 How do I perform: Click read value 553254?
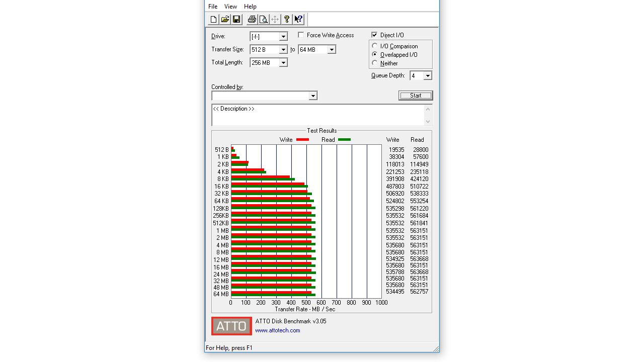pyautogui.click(x=419, y=201)
